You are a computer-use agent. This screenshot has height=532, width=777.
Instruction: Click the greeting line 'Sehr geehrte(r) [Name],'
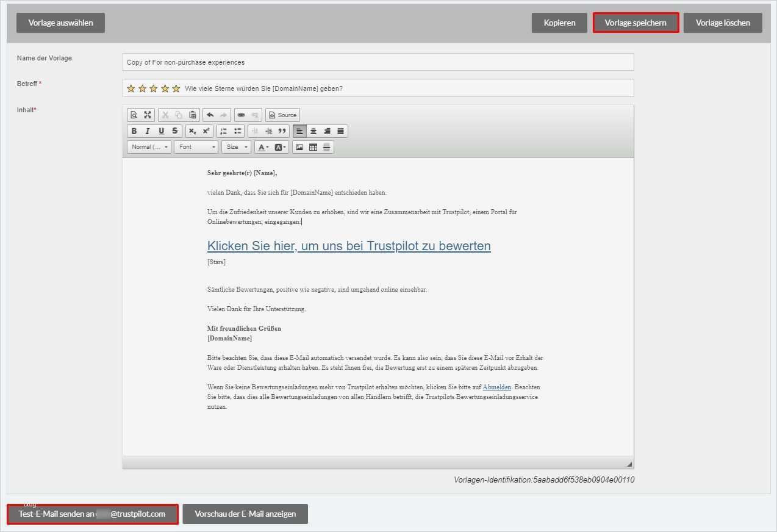pos(242,173)
